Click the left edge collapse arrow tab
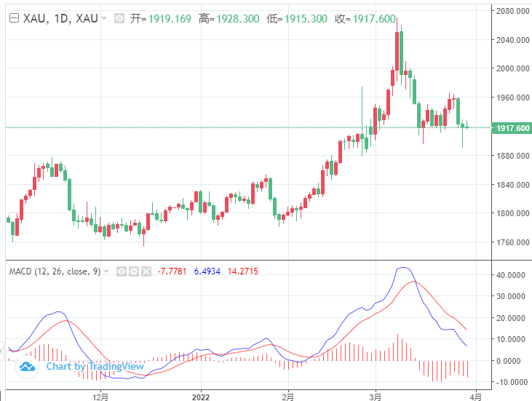 (x=1, y=351)
